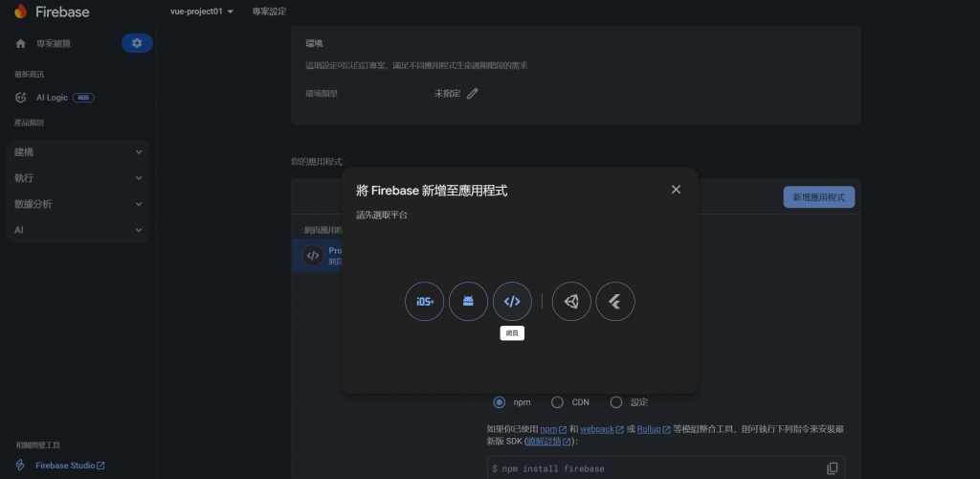Open AI Logic in sidebar
980x479 pixels.
(52, 98)
